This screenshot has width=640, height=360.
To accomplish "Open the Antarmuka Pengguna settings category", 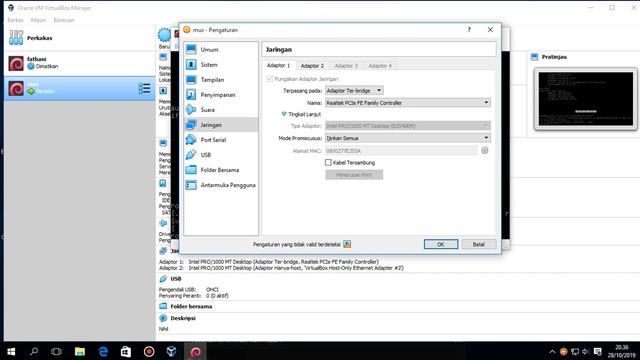I will [221, 185].
